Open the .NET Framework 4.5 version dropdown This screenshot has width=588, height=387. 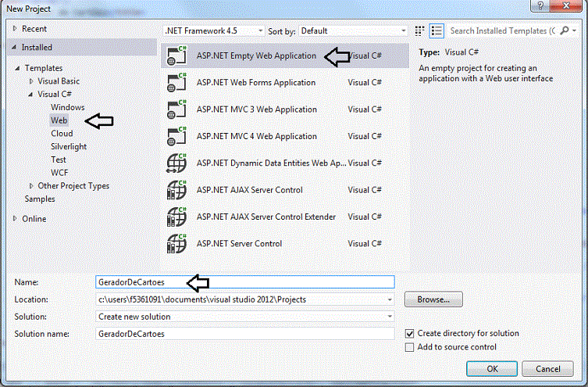tap(214, 30)
